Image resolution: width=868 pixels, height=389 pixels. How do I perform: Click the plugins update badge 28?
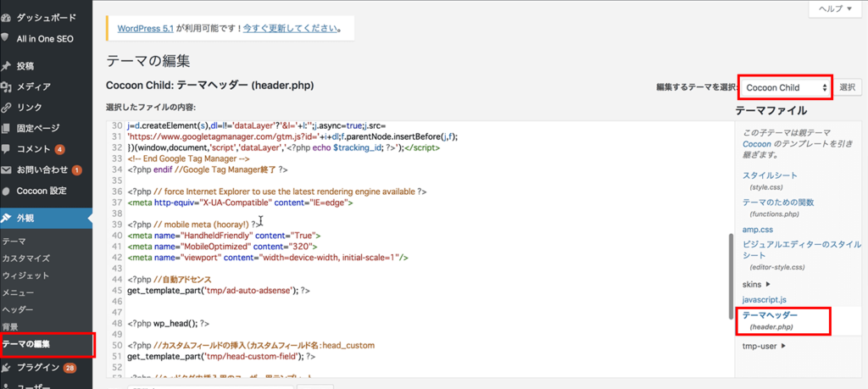[70, 368]
